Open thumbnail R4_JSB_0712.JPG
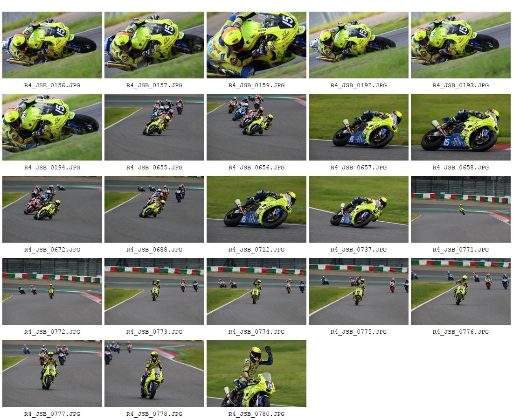Image resolution: width=513 pixels, height=420 pixels. coord(256,209)
